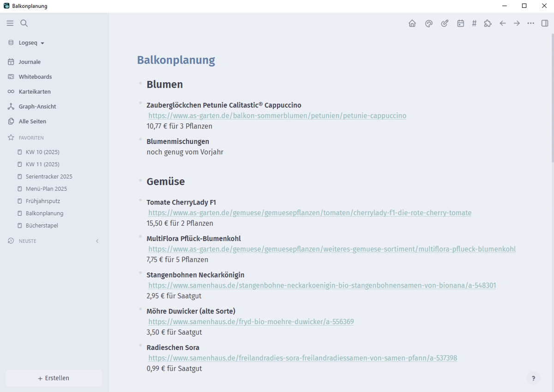Screen dimensions: 554x392
Task: Click the + Erstellen button
Action: (54, 378)
